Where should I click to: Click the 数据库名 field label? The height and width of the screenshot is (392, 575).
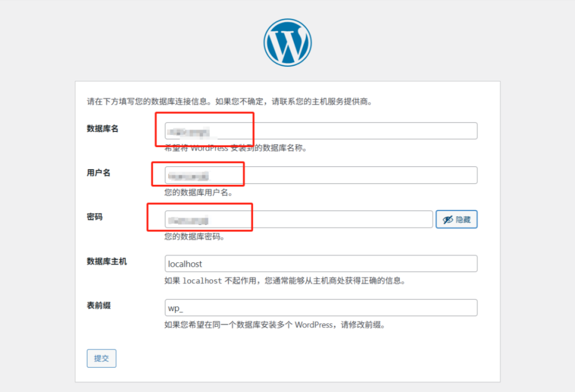[x=103, y=129]
